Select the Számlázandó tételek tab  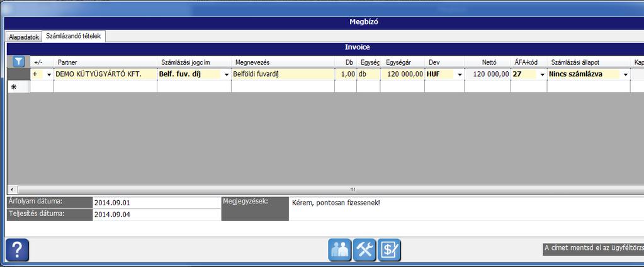pyautogui.click(x=74, y=36)
